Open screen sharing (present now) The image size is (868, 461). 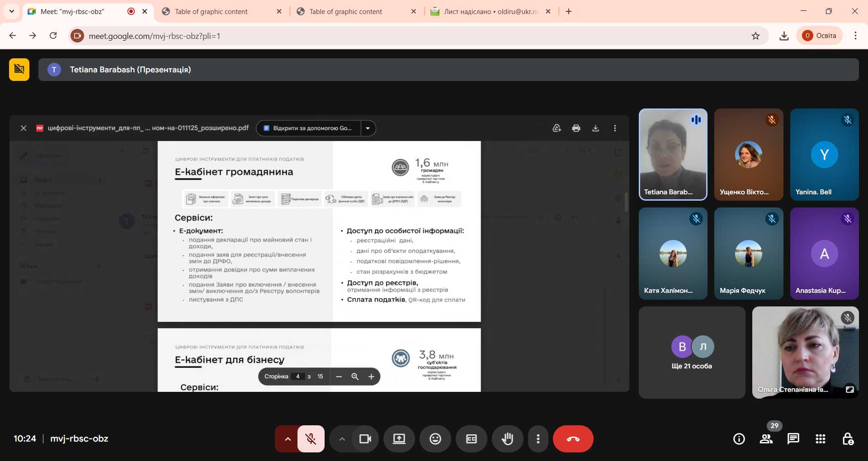[x=398, y=438]
